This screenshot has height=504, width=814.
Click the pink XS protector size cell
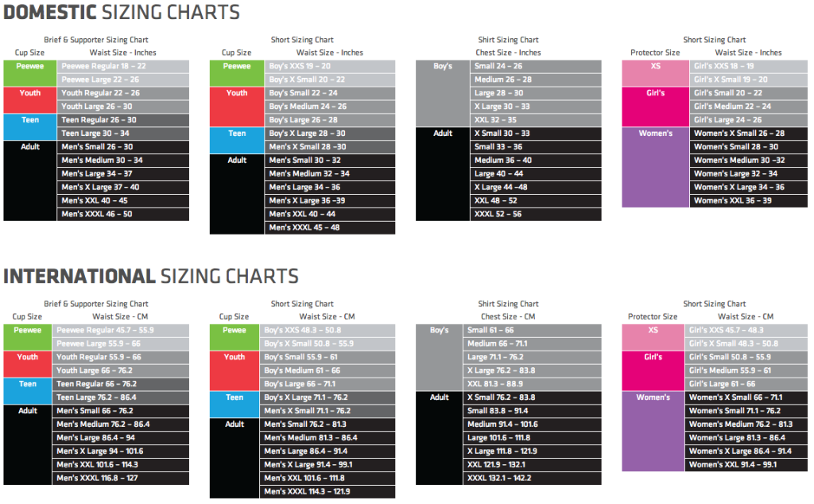point(655,73)
